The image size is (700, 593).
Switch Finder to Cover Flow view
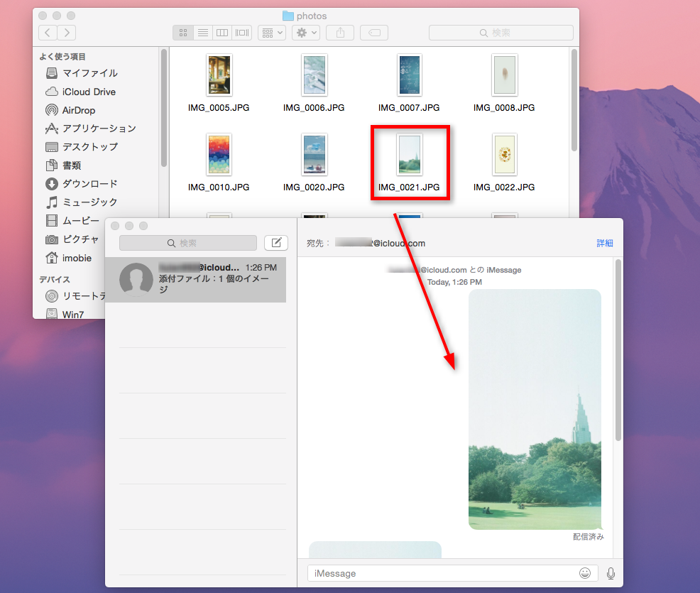coord(242,33)
